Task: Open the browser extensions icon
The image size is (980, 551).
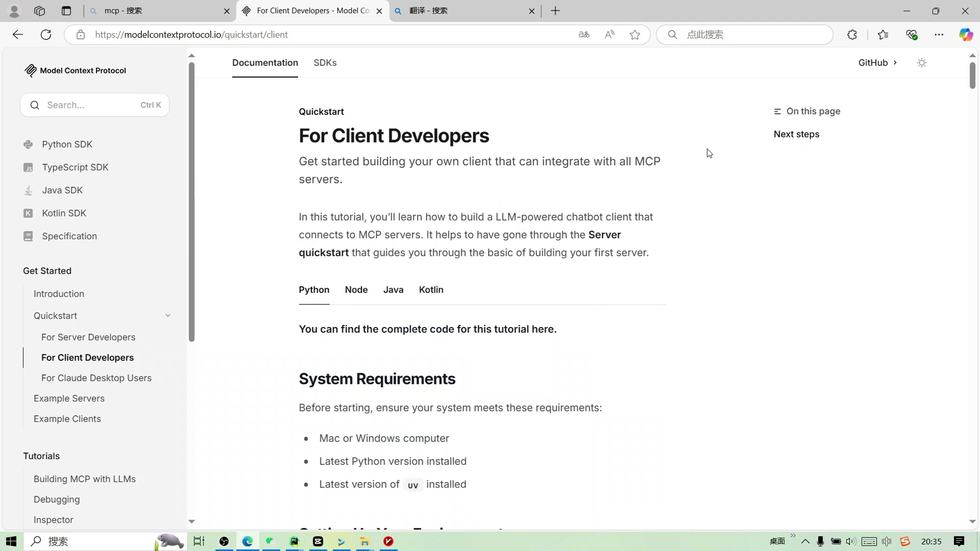Action: point(852,35)
